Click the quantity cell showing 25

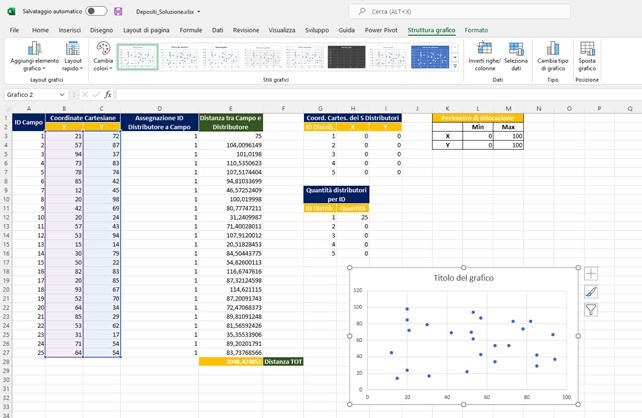pos(353,217)
